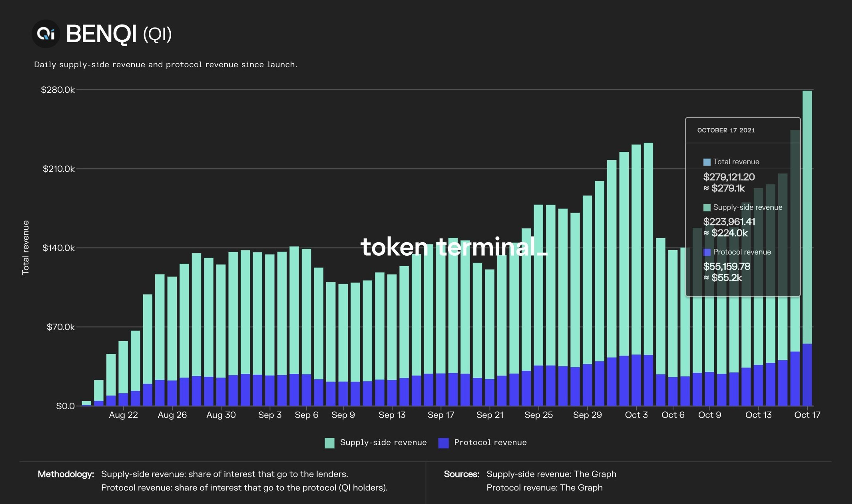Click the BENQI logo icon
The width and height of the screenshot is (852, 504).
pyautogui.click(x=45, y=34)
